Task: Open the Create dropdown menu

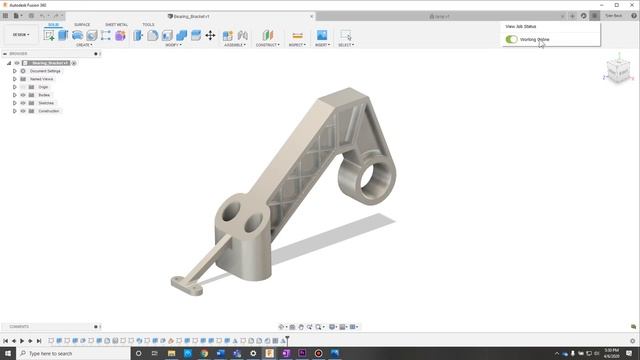Action: 84,45
